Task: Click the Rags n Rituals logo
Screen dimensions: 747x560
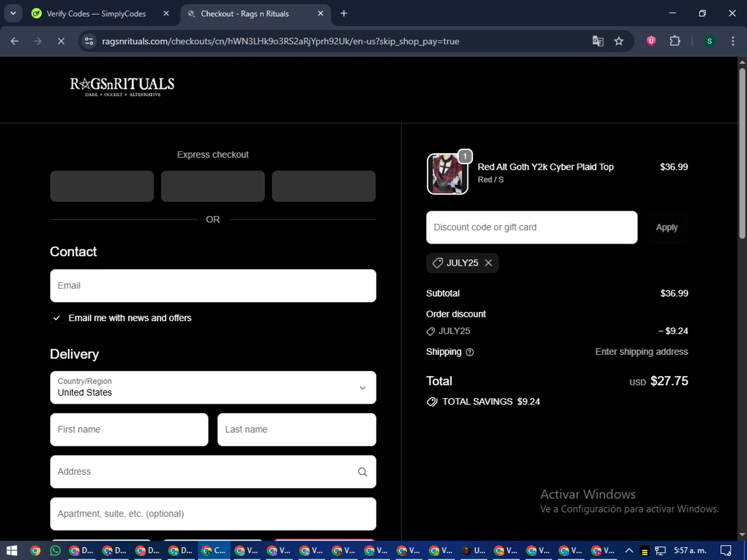Action: (x=122, y=86)
